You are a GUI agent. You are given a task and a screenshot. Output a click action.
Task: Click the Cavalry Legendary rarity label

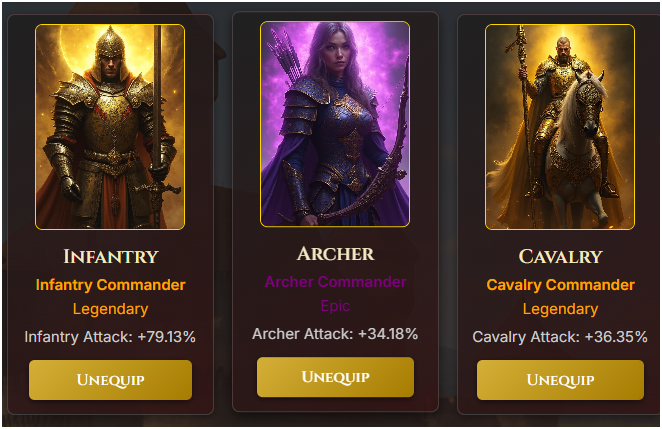[560, 309]
